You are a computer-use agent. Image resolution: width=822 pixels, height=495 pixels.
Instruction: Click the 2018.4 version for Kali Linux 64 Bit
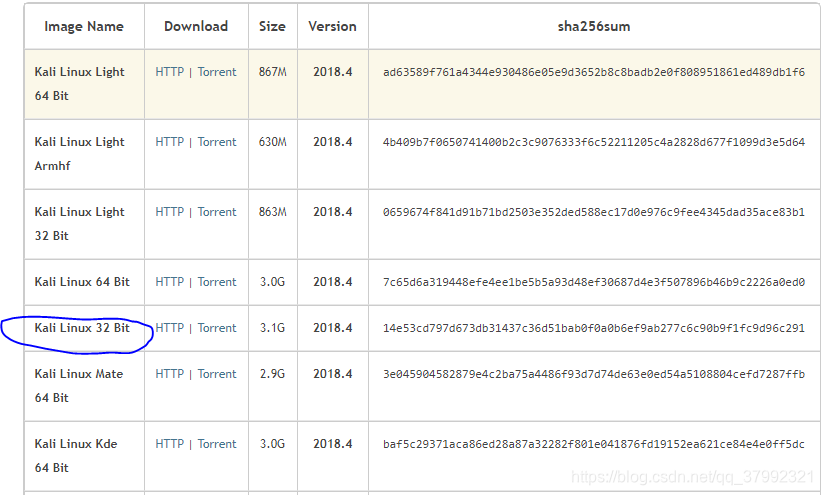[x=333, y=282]
